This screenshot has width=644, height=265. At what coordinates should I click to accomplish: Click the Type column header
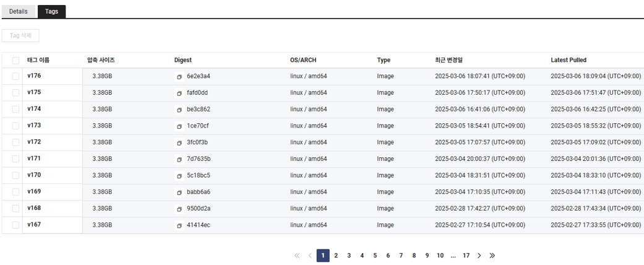(x=384, y=60)
